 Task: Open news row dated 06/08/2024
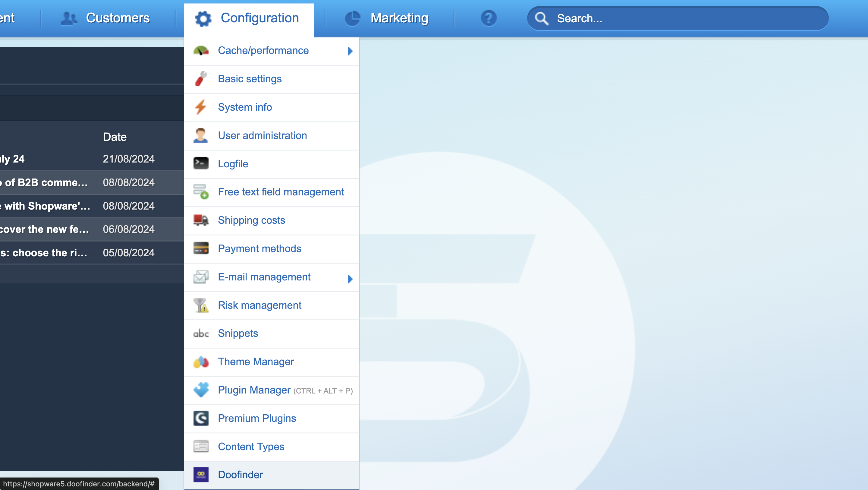92,229
